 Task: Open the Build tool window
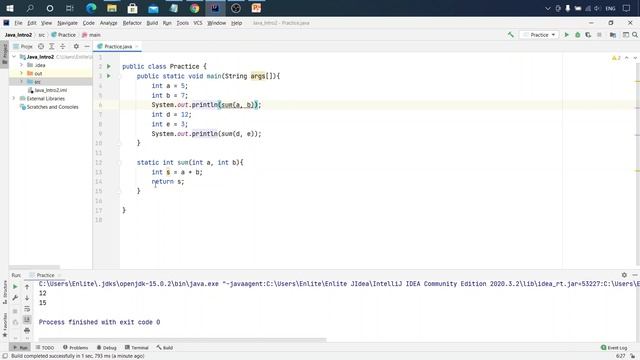click(165, 348)
